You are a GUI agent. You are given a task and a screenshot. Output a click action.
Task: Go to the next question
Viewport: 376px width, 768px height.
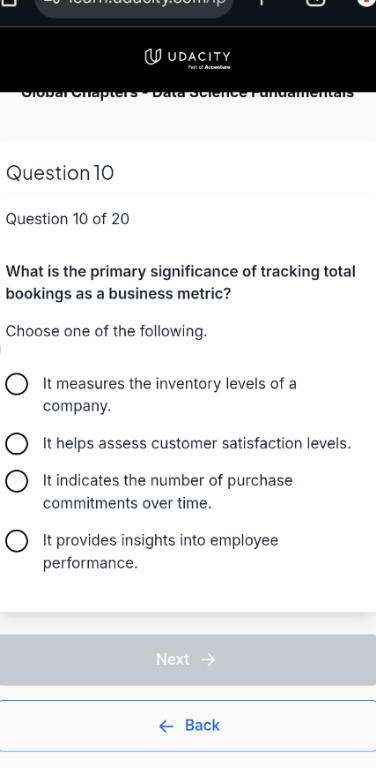pyautogui.click(x=188, y=660)
